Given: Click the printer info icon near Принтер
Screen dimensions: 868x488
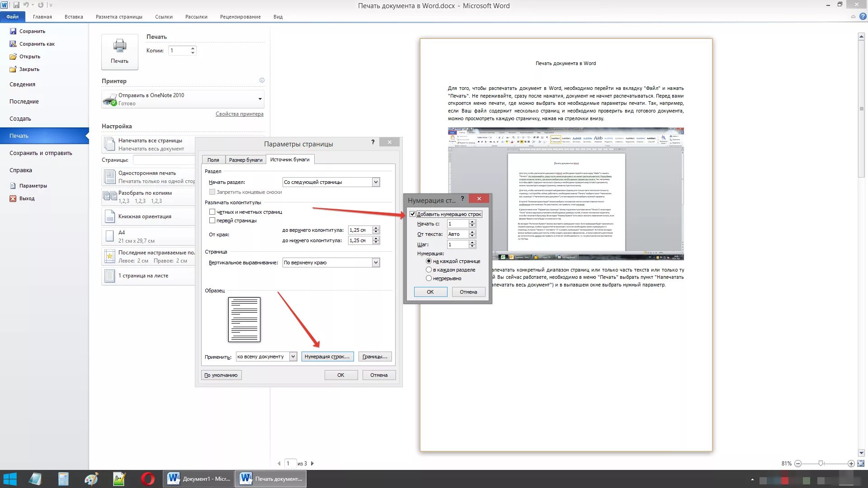Looking at the screenshot, I should 262,80.
